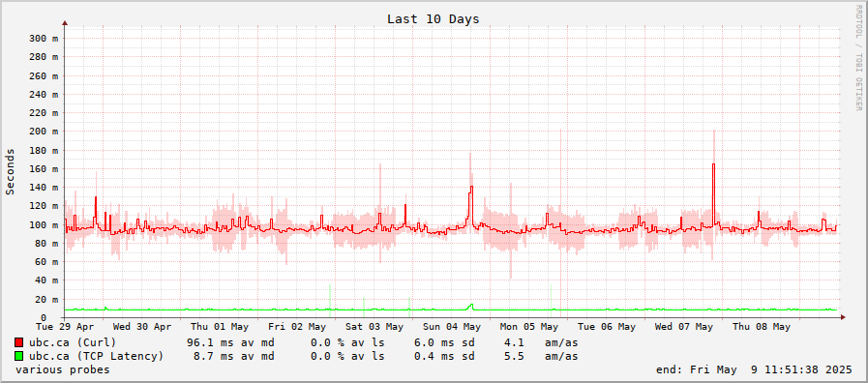The image size is (868, 383).
Task: Click the '8.7 ms av md' TCP statistic
Action: click(233, 356)
